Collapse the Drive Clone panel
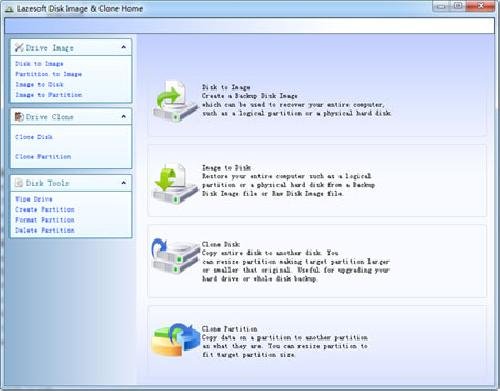Viewport: 500px width, 391px height. click(x=124, y=116)
